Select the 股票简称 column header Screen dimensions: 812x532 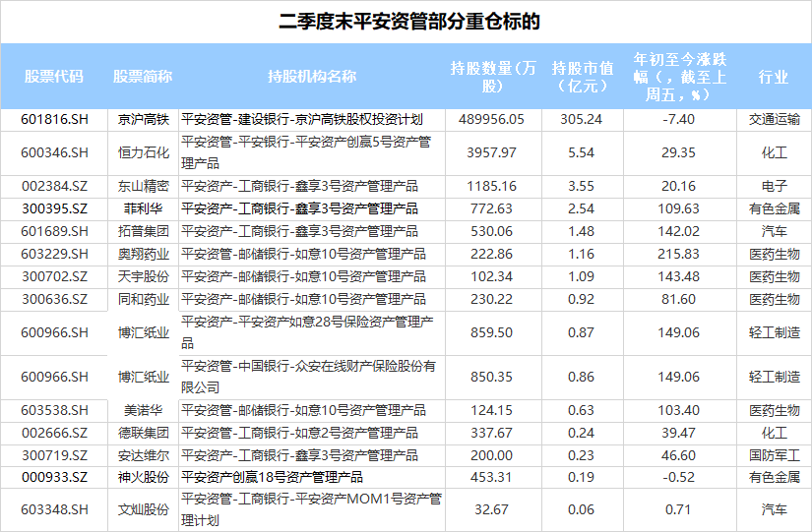coord(143,77)
